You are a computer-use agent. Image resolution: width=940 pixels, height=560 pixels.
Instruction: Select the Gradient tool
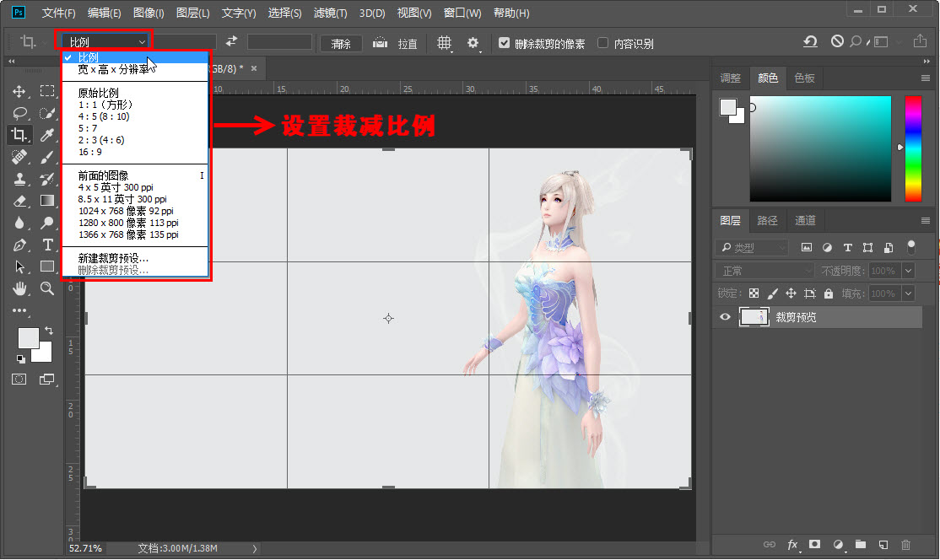(x=47, y=202)
